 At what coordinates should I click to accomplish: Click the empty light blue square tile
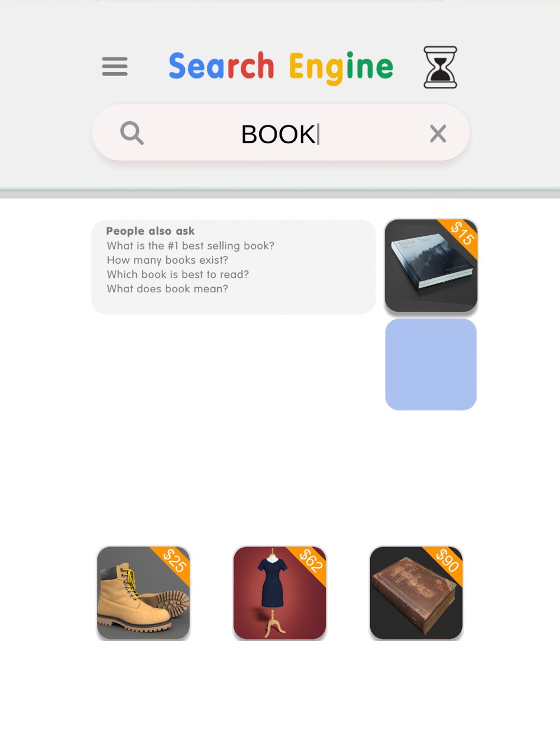(431, 365)
